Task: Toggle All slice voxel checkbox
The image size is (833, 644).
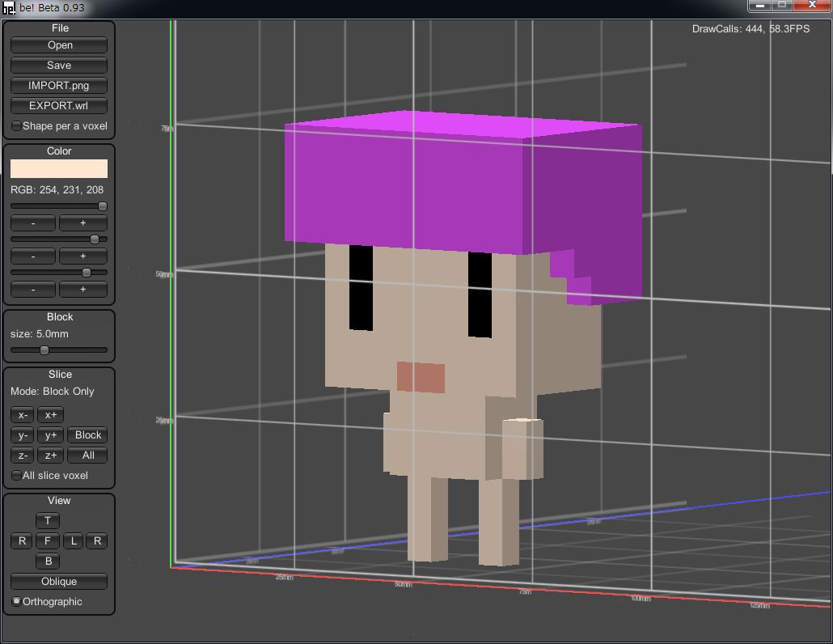Action: click(17, 476)
